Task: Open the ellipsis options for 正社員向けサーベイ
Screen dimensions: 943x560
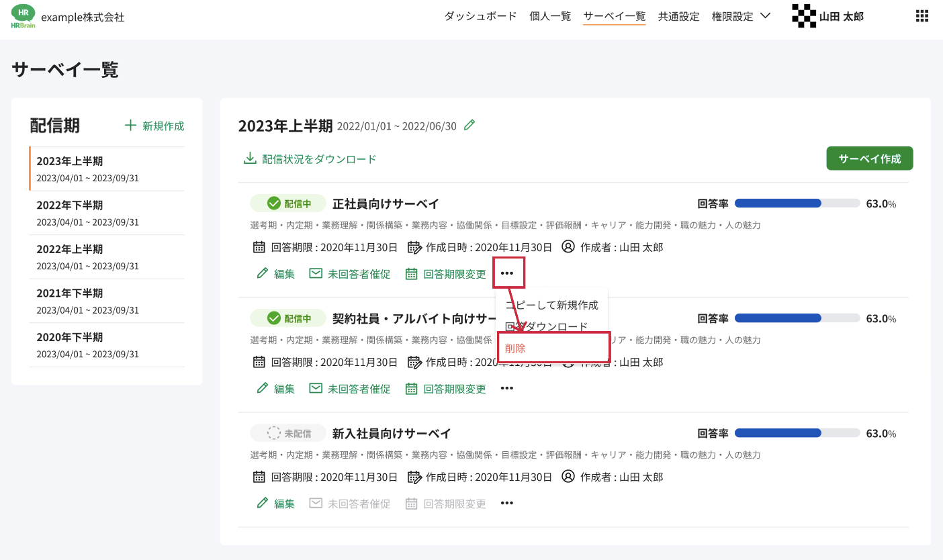Action: (507, 273)
